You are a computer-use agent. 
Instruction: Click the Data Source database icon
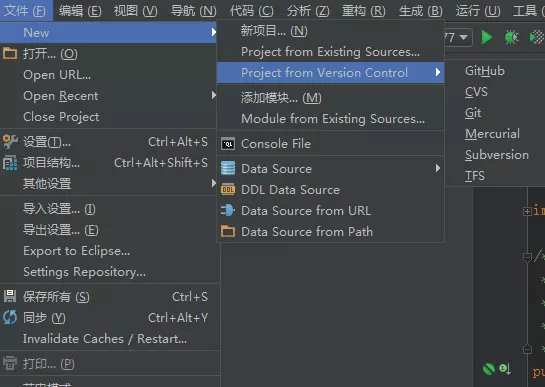click(228, 169)
